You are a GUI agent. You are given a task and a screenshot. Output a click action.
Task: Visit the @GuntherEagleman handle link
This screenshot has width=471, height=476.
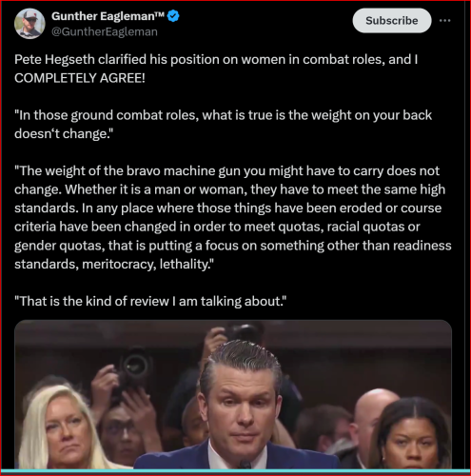coord(105,31)
